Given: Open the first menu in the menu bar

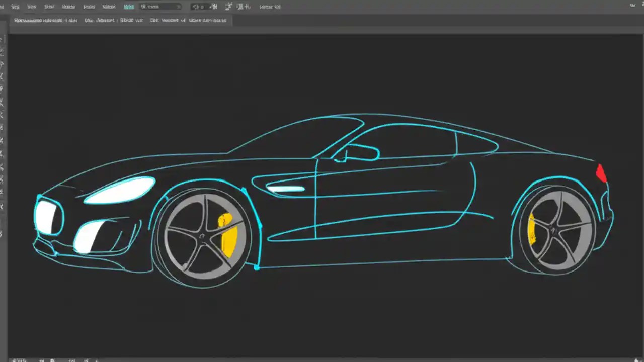Looking at the screenshot, I should pyautogui.click(x=15, y=7).
